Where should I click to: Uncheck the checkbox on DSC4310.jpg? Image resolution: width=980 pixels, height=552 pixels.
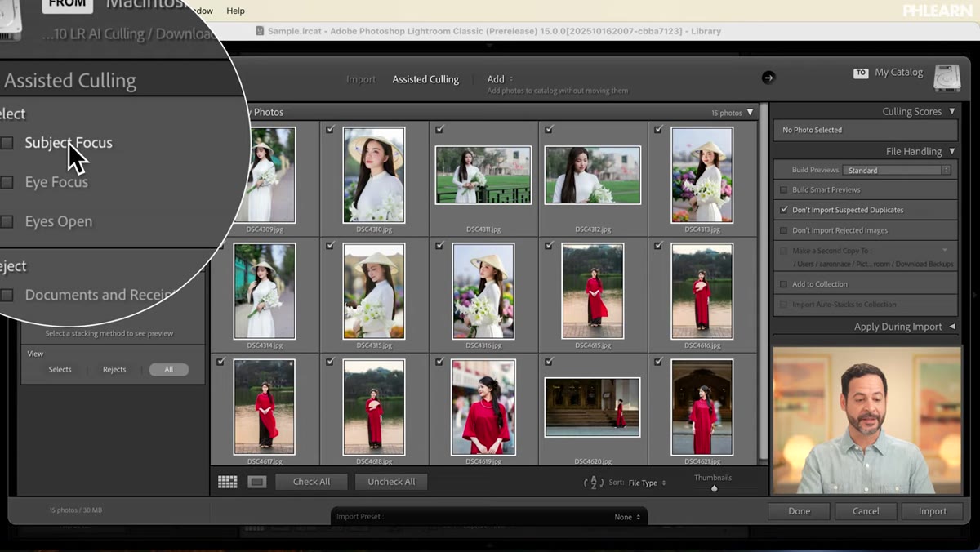click(x=330, y=129)
